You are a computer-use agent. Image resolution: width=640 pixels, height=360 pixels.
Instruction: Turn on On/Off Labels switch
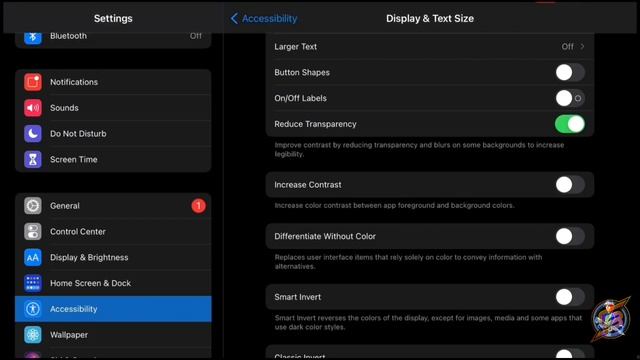coord(570,98)
